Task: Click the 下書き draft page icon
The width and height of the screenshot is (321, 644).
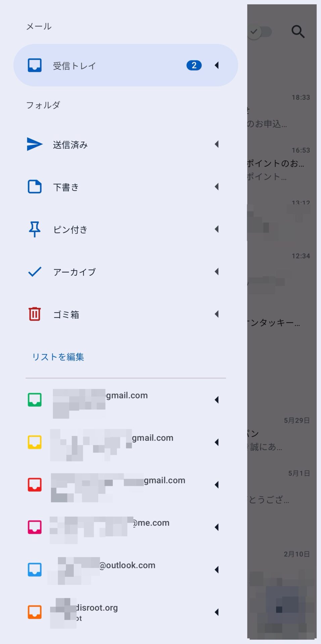Action: click(x=35, y=187)
